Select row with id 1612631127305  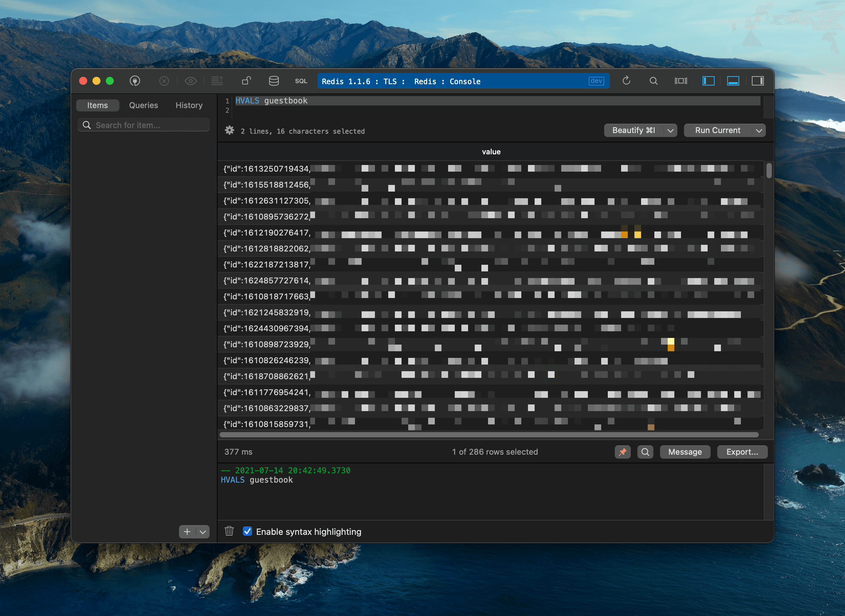click(490, 201)
